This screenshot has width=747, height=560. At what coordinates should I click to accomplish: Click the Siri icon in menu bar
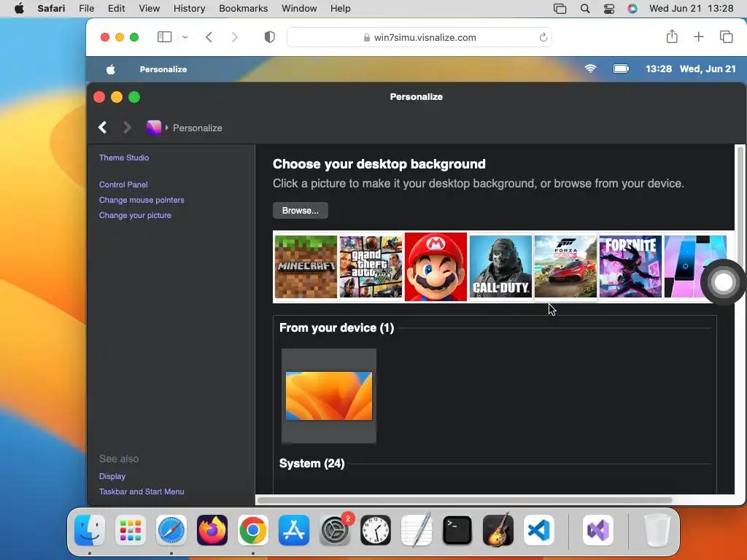click(632, 9)
